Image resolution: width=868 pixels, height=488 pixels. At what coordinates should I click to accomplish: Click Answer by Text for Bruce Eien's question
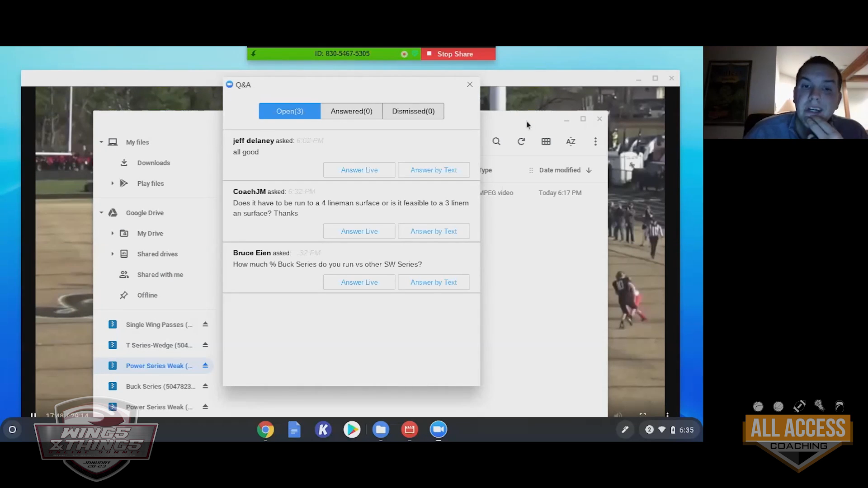pyautogui.click(x=434, y=282)
